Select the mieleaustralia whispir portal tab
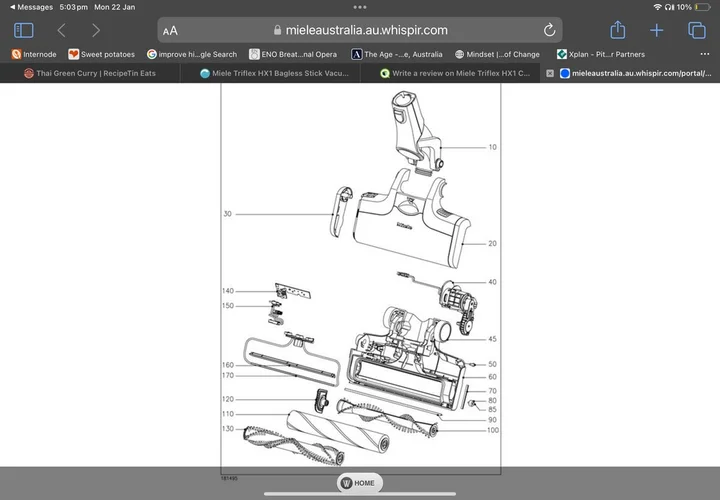Image resolution: width=720 pixels, height=500 pixels. tap(636, 73)
